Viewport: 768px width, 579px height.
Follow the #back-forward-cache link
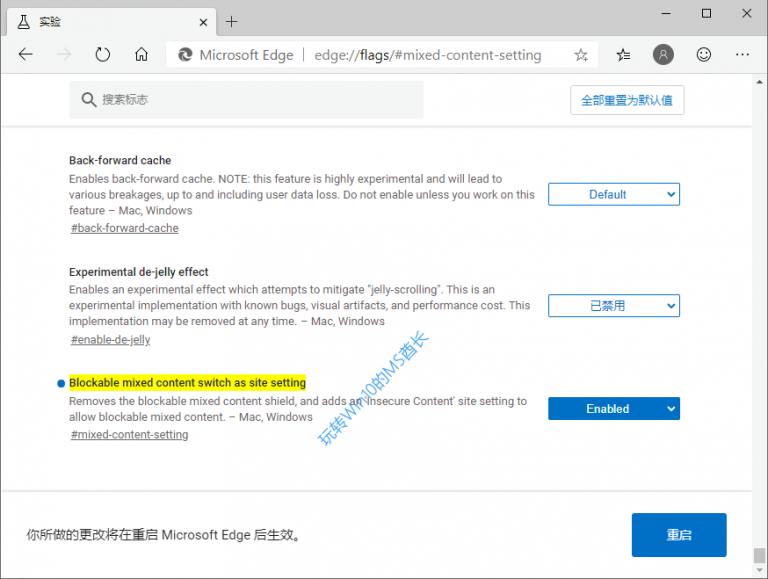tap(125, 228)
